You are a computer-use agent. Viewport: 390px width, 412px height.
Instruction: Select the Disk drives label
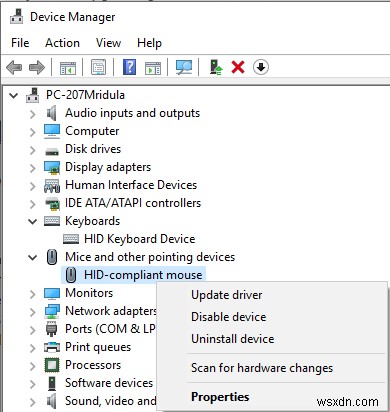pyautogui.click(x=93, y=149)
